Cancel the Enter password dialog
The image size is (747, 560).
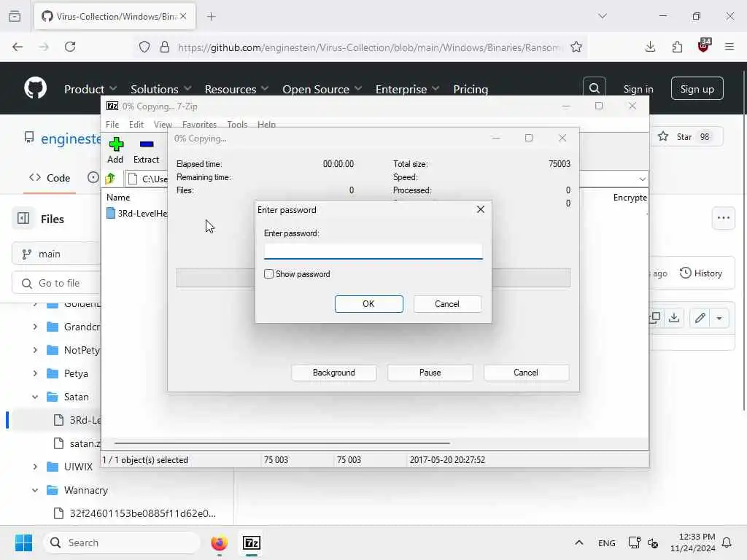[447, 304]
